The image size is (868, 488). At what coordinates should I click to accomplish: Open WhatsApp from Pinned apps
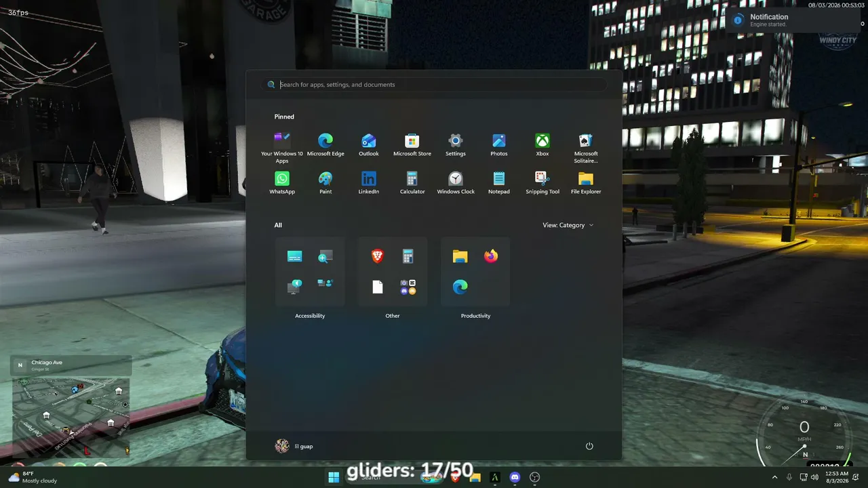[x=282, y=184]
